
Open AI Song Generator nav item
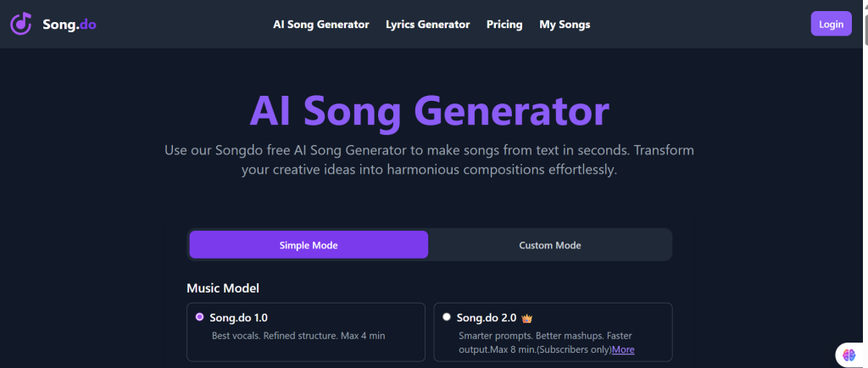tap(321, 25)
